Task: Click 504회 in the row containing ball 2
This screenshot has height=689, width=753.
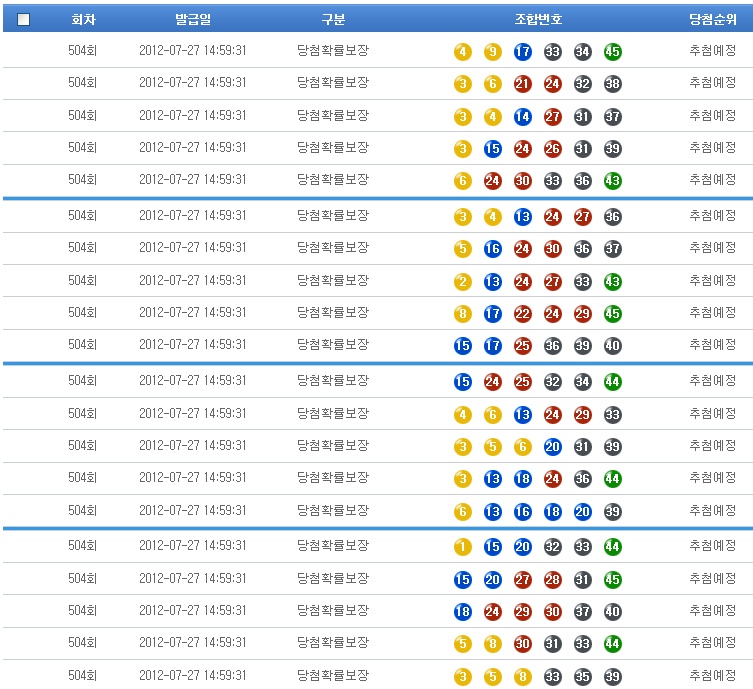Action: coord(83,281)
